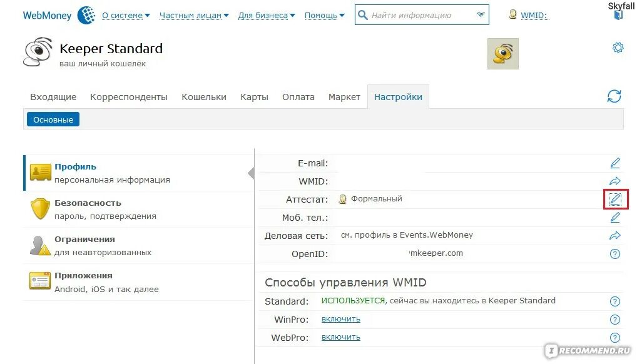Click the Найти информацию search field
The image size is (637, 364).
(x=422, y=15)
